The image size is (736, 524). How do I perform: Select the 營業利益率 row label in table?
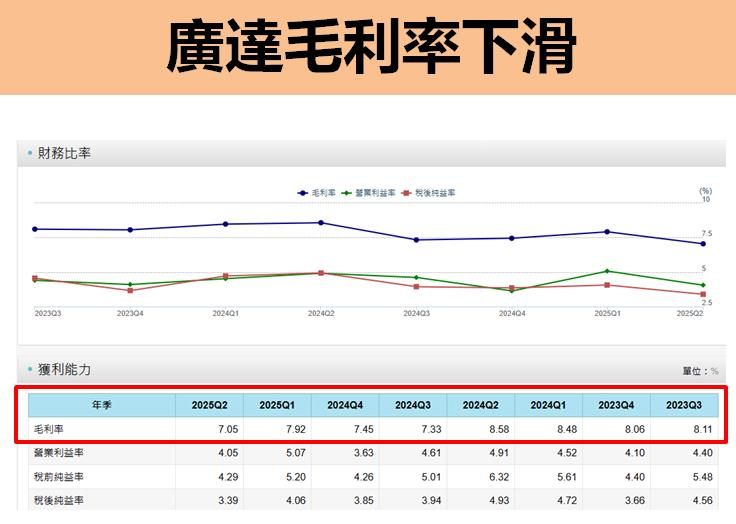point(59,453)
